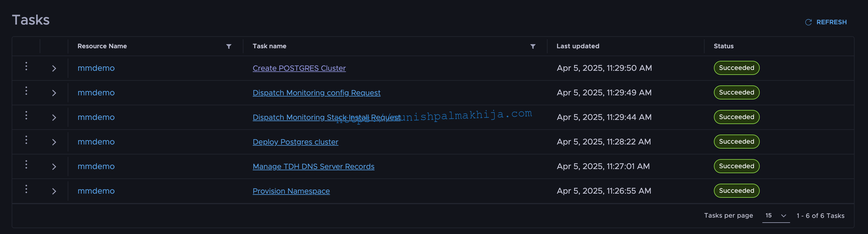Open the Resource Name column filter
Screen dimensions: 868x234
point(229,46)
